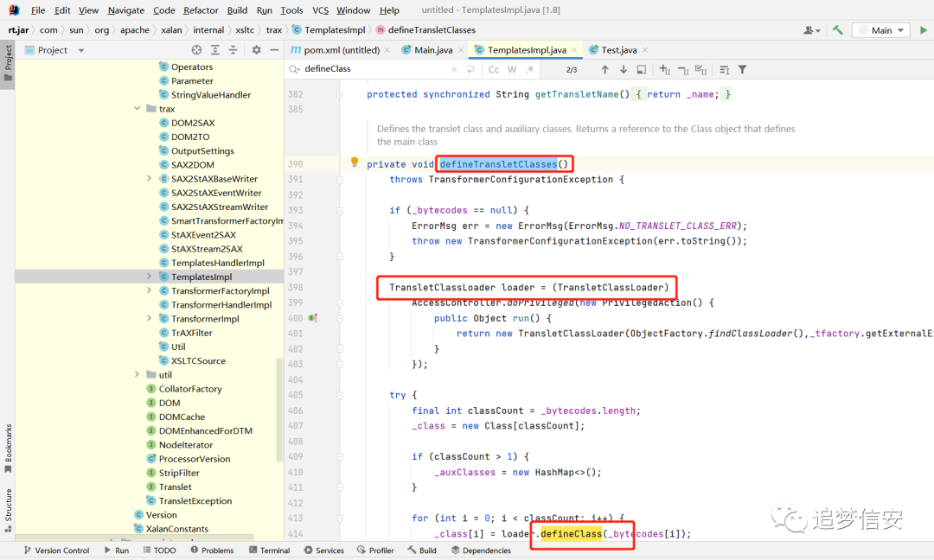The height and width of the screenshot is (560, 934).
Task: Click the Run green play icon
Action: coord(924,29)
